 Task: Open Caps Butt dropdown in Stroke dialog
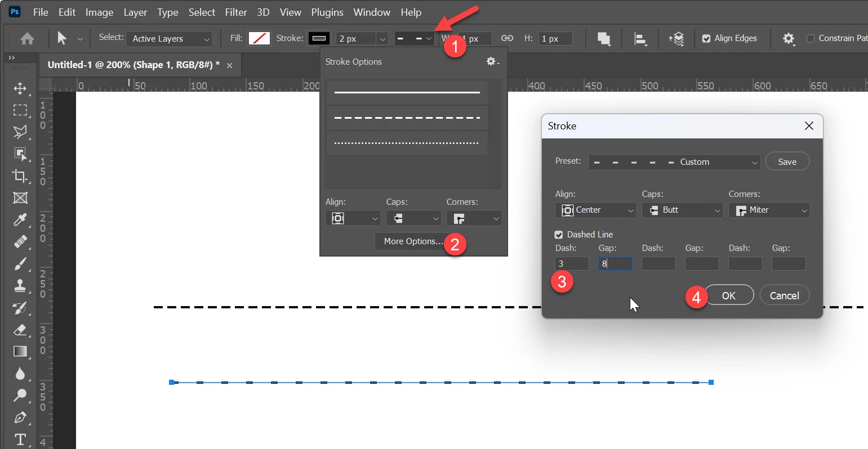point(682,210)
